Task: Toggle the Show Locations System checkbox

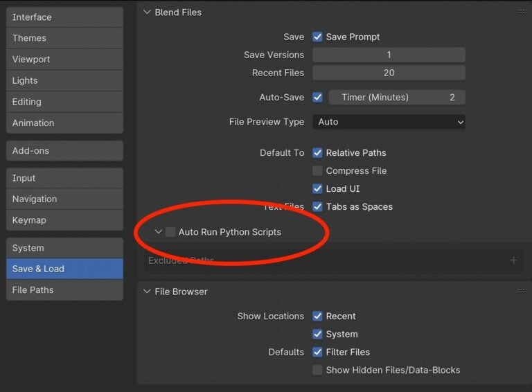Action: click(317, 334)
